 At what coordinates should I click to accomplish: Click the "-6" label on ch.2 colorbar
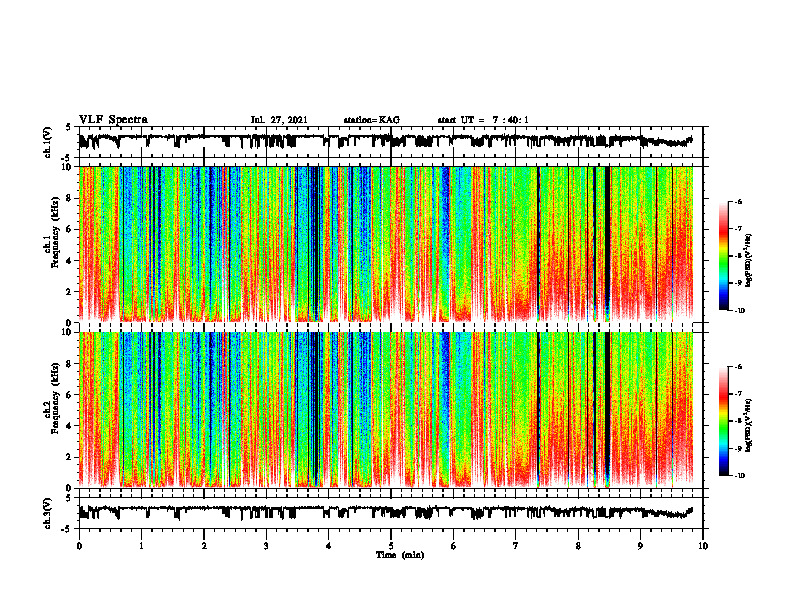[738, 367]
